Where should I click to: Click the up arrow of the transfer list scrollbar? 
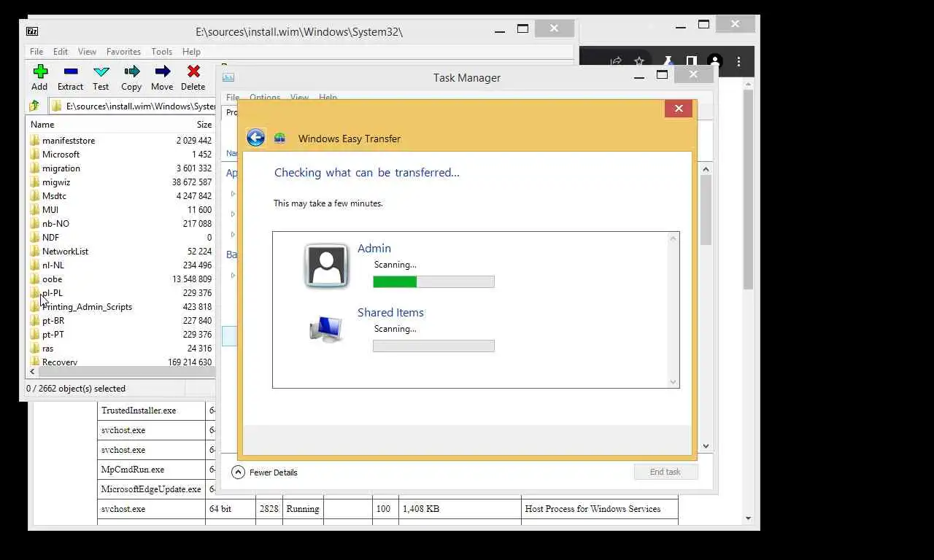pyautogui.click(x=674, y=238)
